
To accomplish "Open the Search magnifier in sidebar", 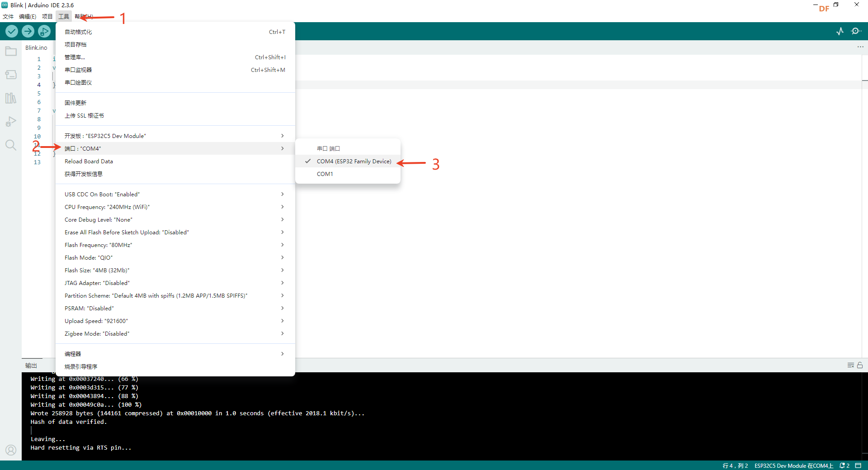I will coord(11,145).
